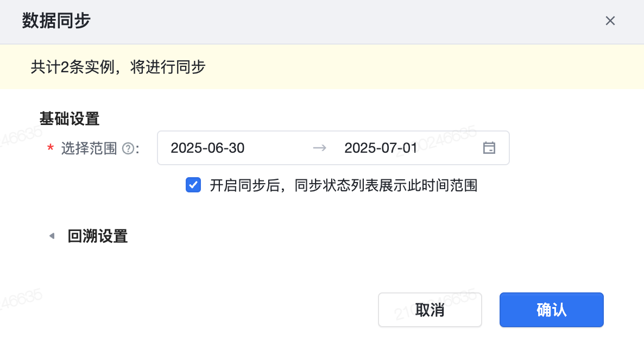The image size is (644, 350).
Task: Click the 回溯设置 section heading
Action: [x=98, y=236]
